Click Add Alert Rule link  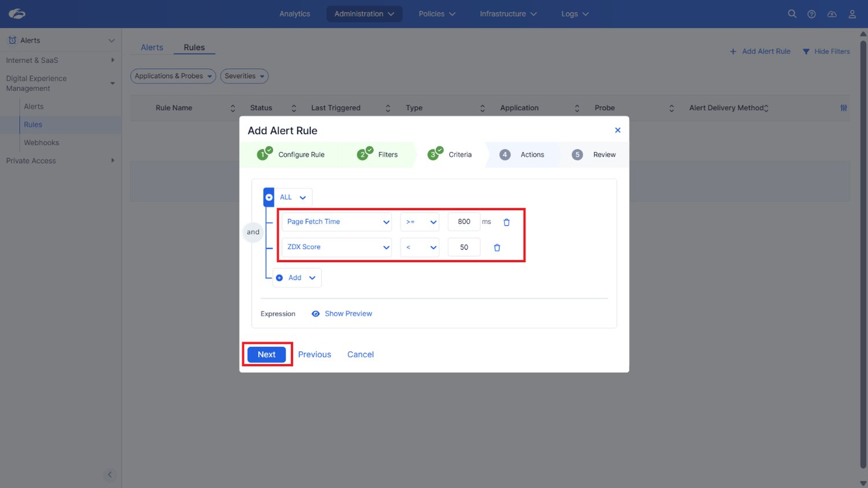[760, 52]
